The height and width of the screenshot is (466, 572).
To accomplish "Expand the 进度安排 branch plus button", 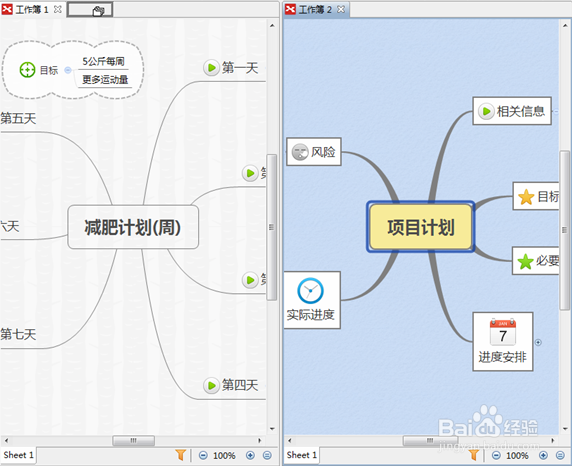I will pos(538,342).
